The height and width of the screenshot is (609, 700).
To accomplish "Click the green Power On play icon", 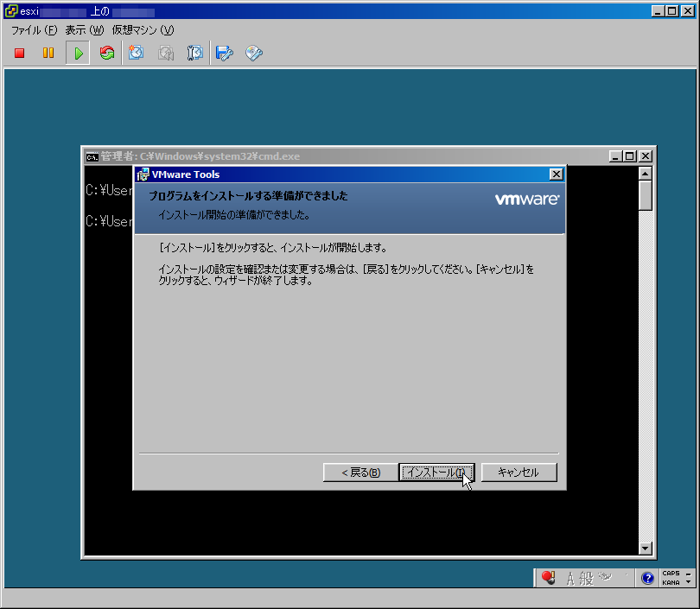I will [x=78, y=53].
